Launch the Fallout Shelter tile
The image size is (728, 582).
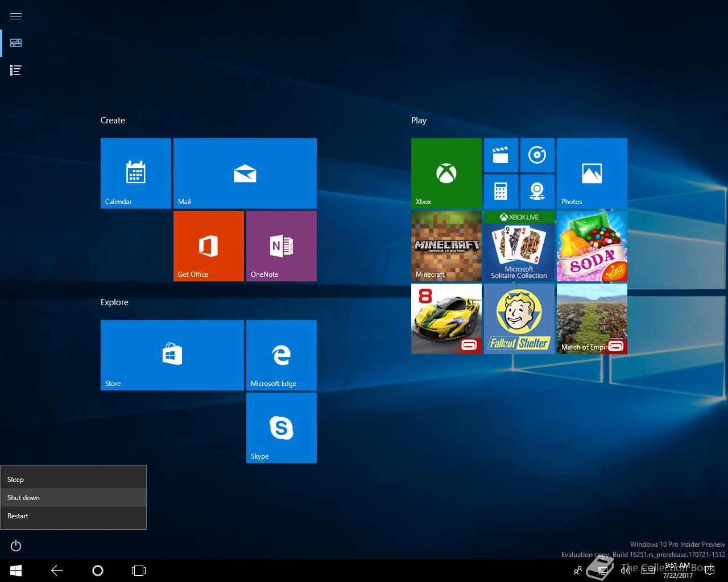click(519, 319)
